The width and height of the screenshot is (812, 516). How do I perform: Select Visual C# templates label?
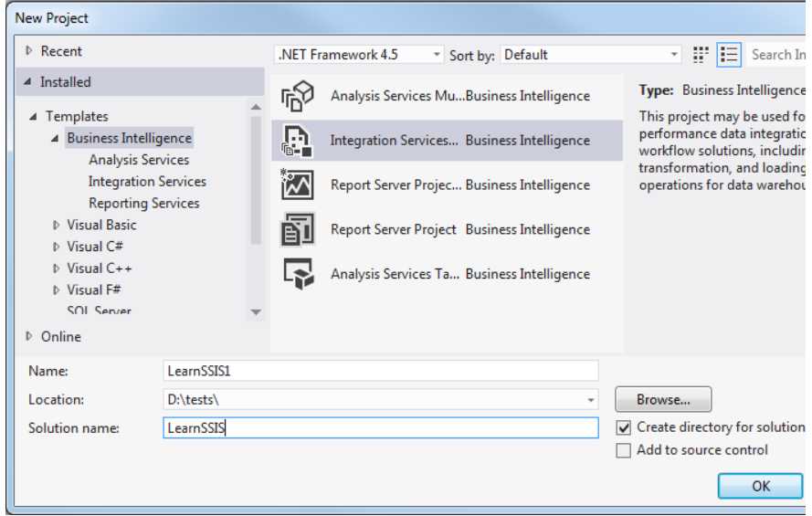(x=95, y=247)
